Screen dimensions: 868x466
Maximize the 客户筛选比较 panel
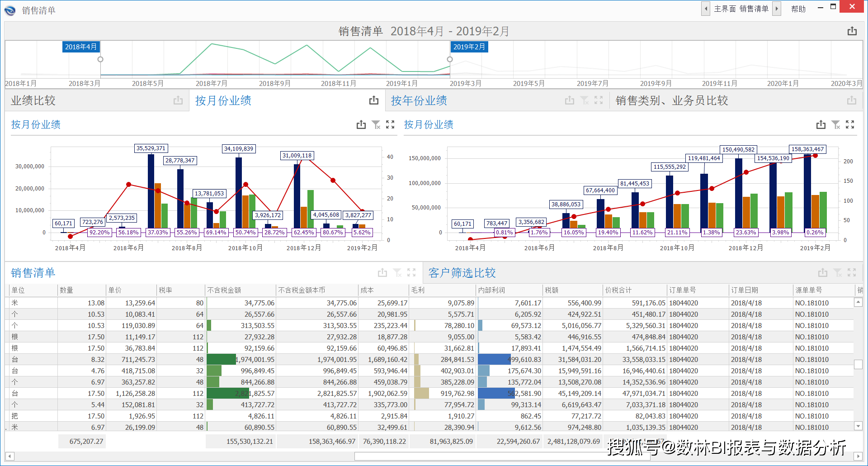[x=852, y=272]
